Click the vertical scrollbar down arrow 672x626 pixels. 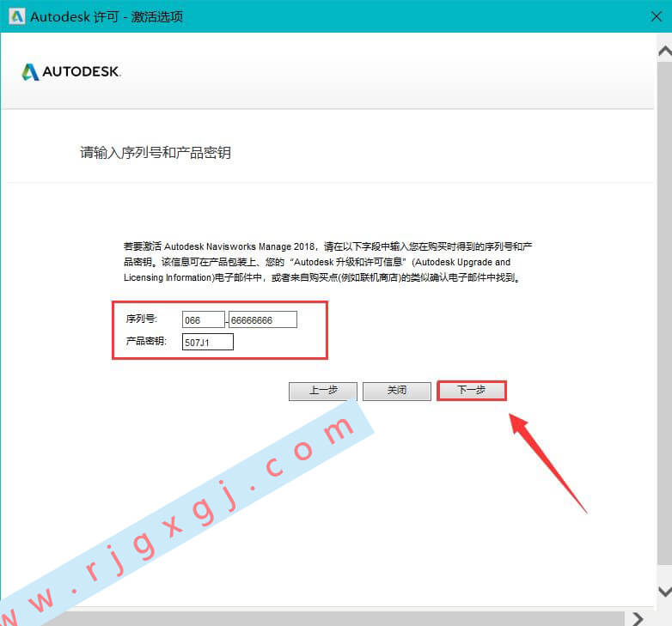pos(665,592)
